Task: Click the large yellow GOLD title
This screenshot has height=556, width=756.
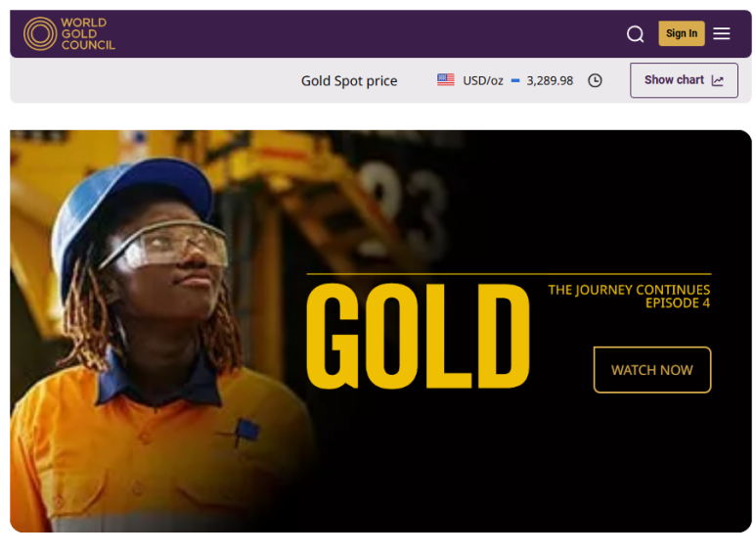Action: point(418,336)
